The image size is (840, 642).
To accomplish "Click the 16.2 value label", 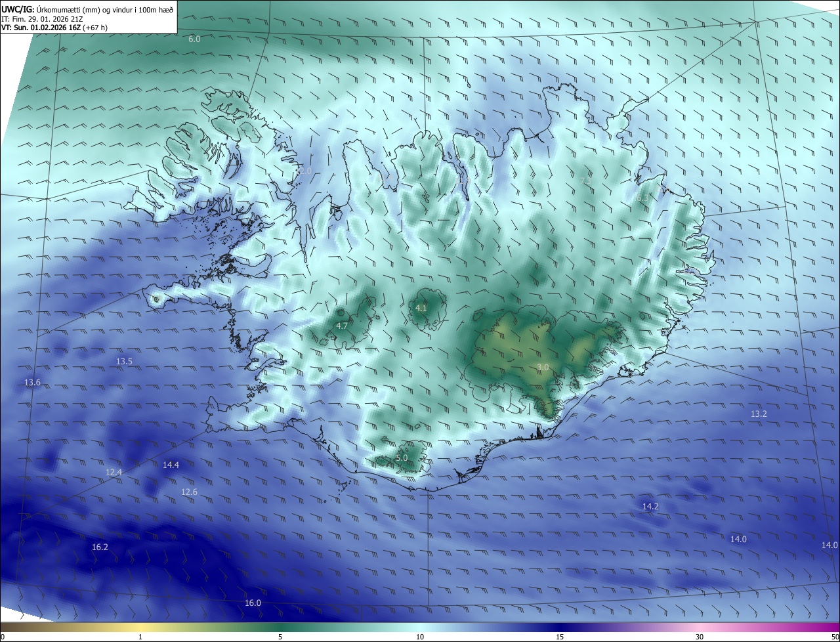I will (100, 547).
